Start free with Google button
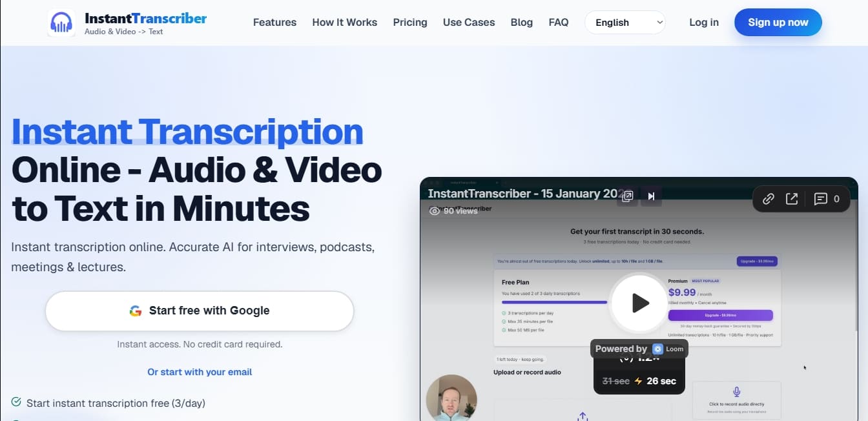 click(200, 311)
